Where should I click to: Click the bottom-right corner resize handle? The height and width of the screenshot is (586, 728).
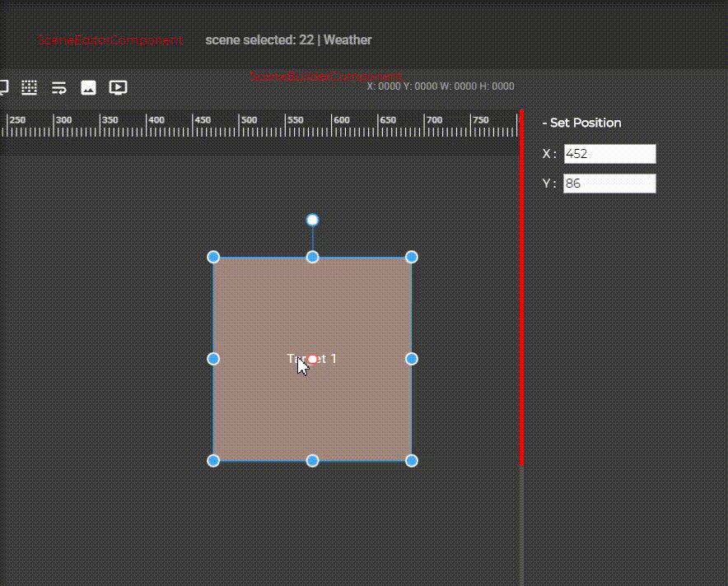pos(412,460)
